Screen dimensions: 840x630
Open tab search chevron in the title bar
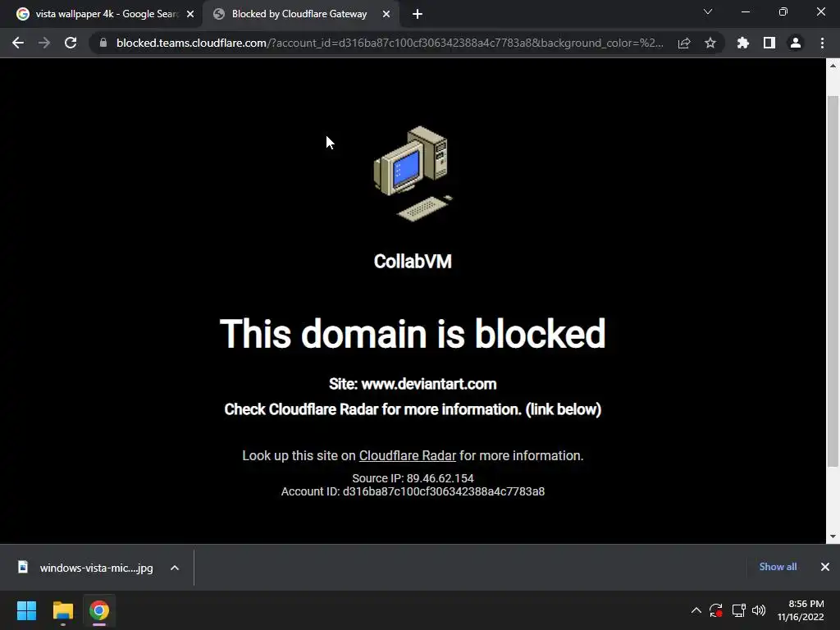click(x=708, y=11)
